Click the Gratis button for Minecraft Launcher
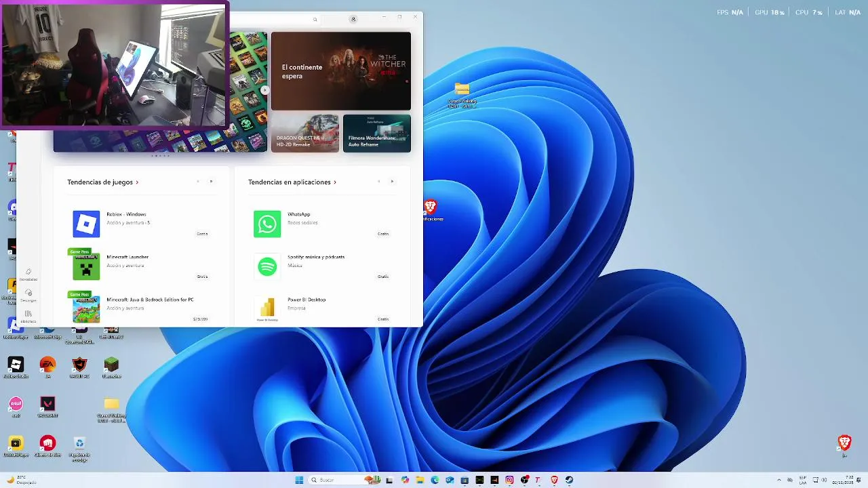Viewport: 868px width, 488px height. coord(202,277)
